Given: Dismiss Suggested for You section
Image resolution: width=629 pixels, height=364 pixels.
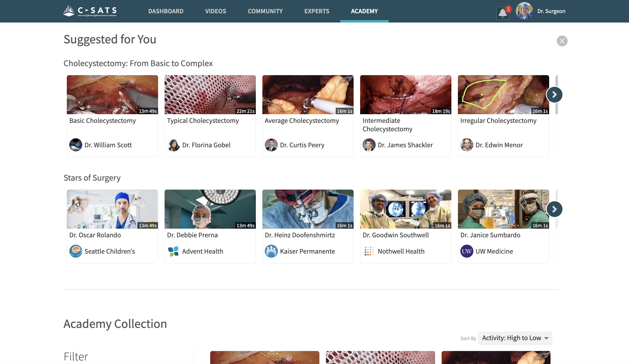Looking at the screenshot, I should click(x=562, y=41).
